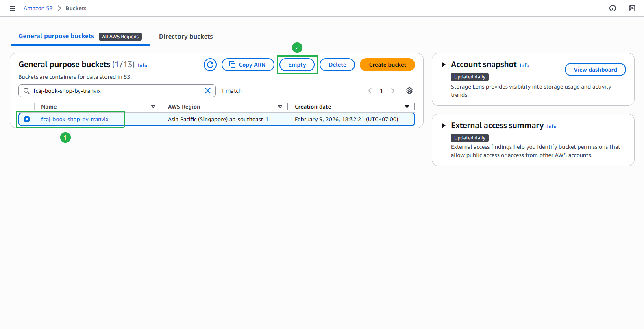Viewport: 644px width, 329px height.
Task: Click the Name column header
Action: [49, 107]
